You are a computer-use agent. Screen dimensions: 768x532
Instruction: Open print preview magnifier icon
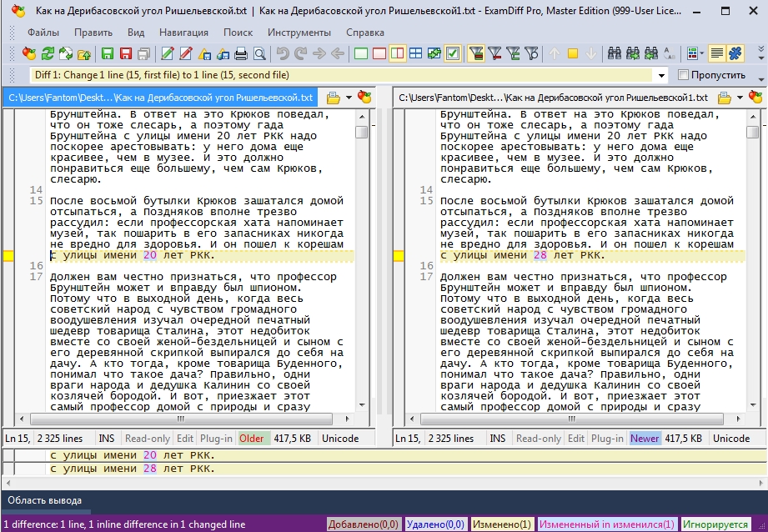pyautogui.click(x=259, y=54)
